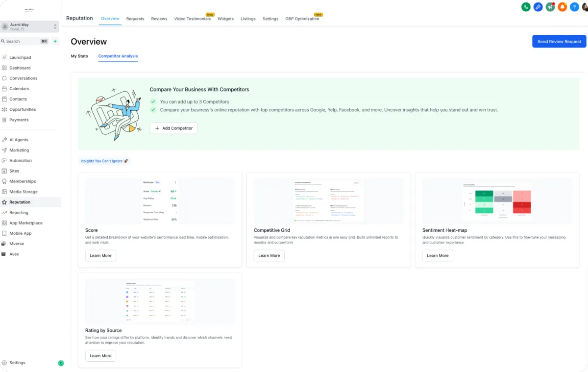This screenshot has height=372, width=588.
Task: Open Conversations in the sidebar
Action: pyautogui.click(x=23, y=78)
